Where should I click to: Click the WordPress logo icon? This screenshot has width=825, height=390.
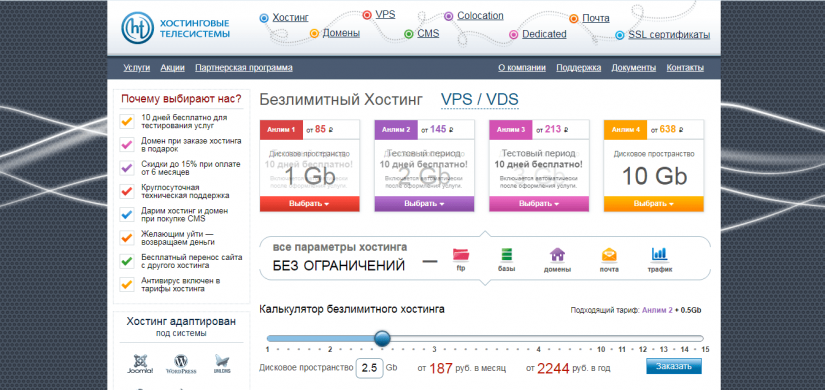pyautogui.click(x=181, y=364)
